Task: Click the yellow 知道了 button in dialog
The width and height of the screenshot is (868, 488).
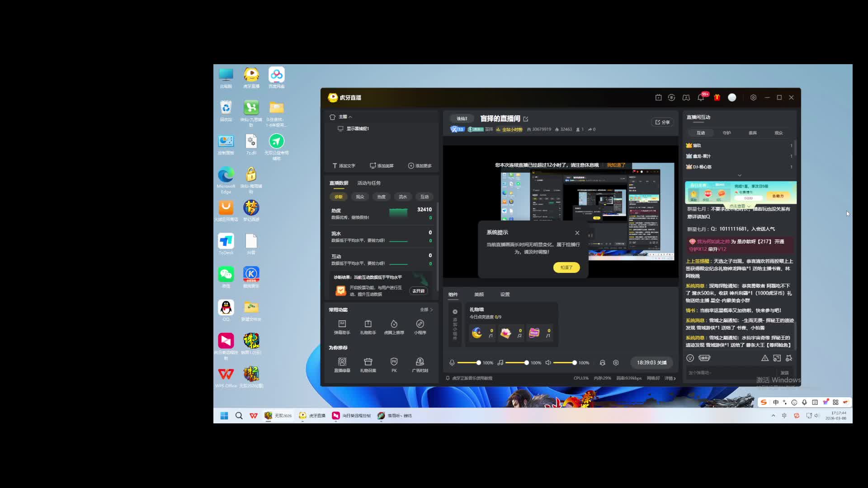Action: click(566, 267)
